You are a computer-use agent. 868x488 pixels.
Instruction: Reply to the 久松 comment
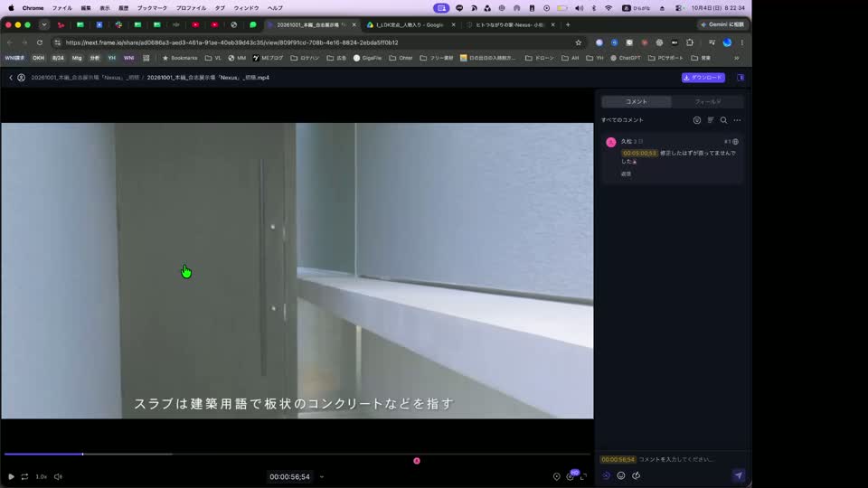click(626, 174)
